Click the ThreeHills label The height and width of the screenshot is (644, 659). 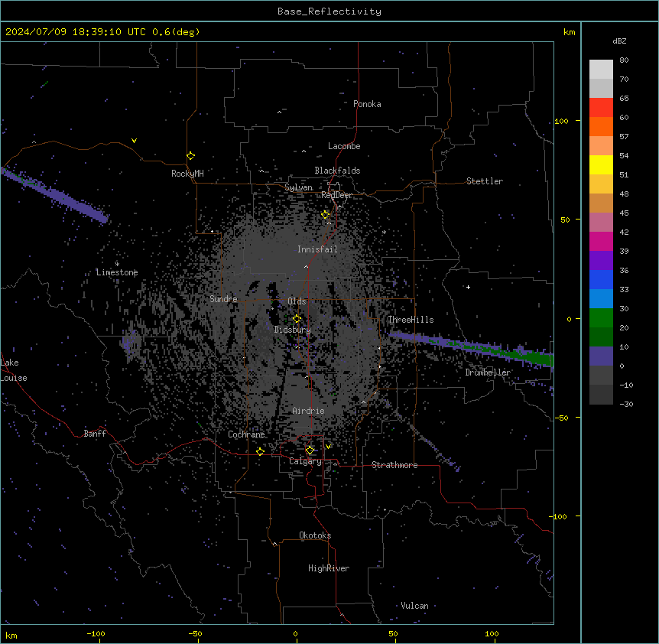[x=411, y=320]
